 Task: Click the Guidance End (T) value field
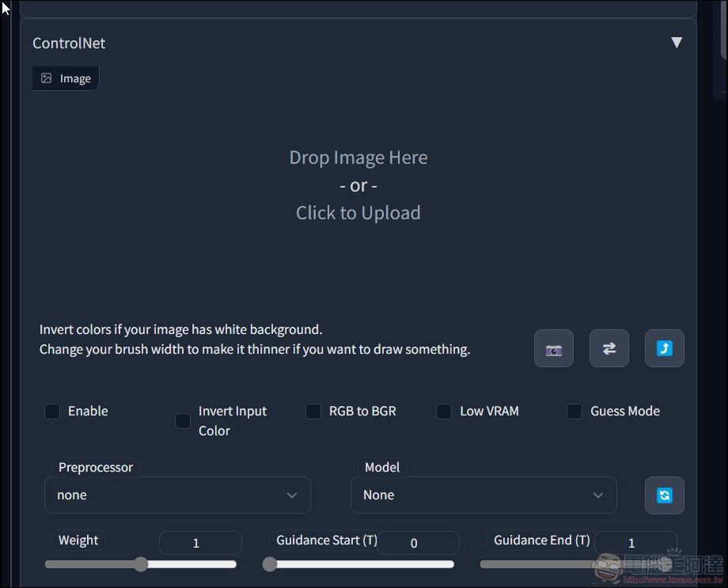tap(635, 543)
